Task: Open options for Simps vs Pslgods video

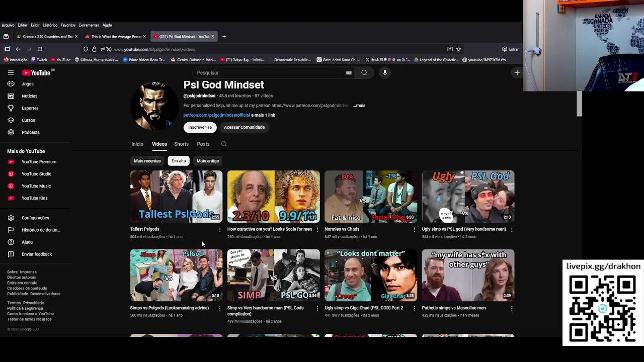Action: tap(219, 308)
